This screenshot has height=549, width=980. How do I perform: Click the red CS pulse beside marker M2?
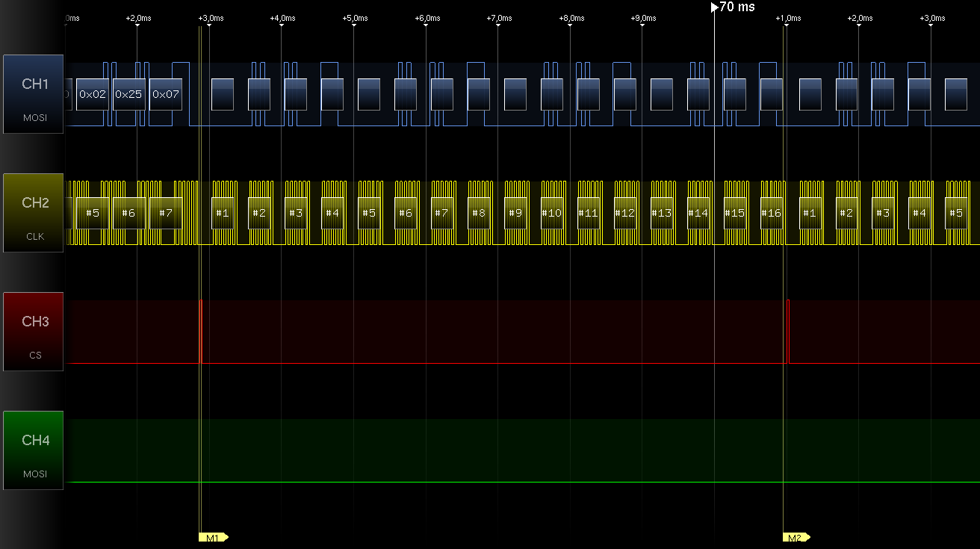[789, 332]
